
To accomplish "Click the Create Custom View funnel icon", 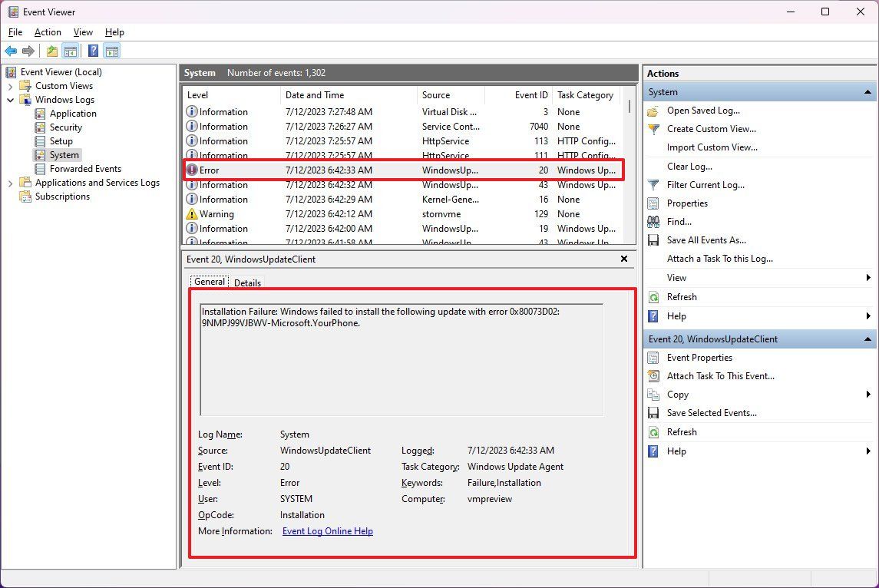I will click(652, 129).
